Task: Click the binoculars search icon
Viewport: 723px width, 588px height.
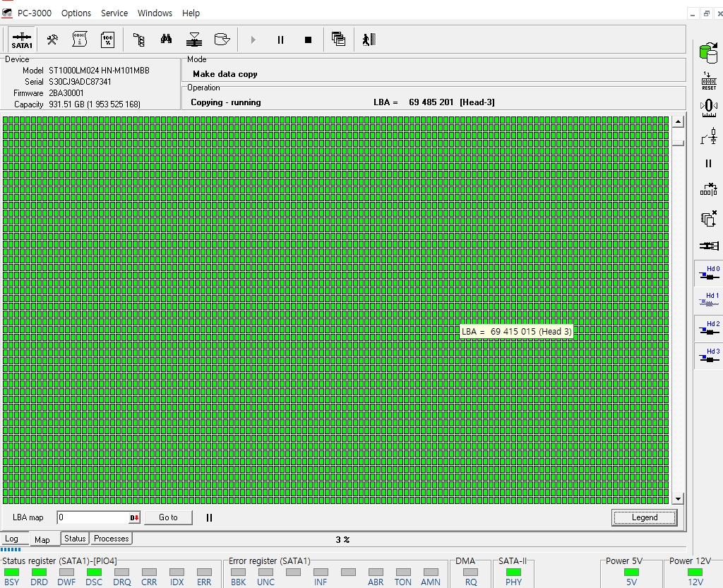Action: click(x=166, y=40)
